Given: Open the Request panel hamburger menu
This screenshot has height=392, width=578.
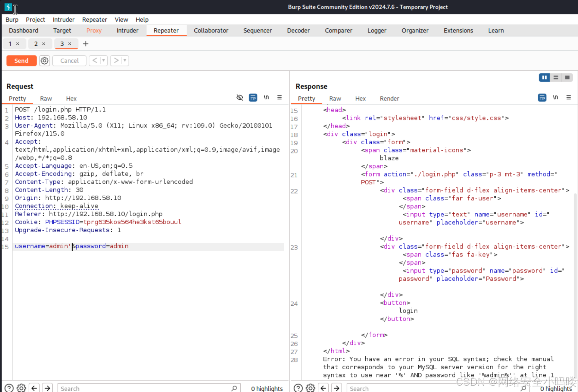Looking at the screenshot, I should click(280, 98).
